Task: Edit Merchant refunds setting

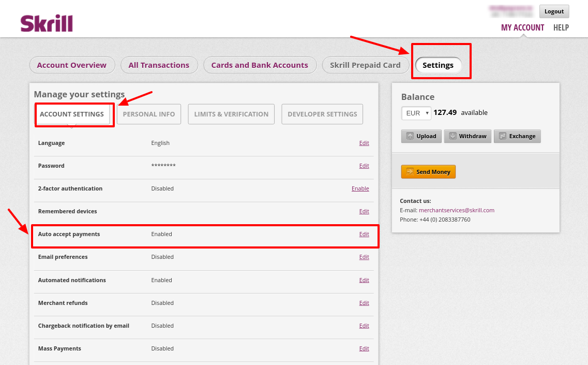Action: (364, 303)
